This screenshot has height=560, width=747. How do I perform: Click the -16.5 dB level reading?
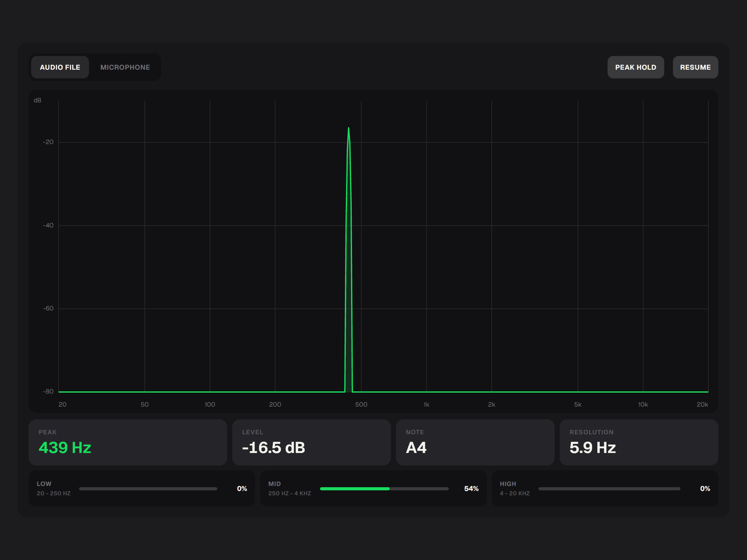[x=274, y=448]
